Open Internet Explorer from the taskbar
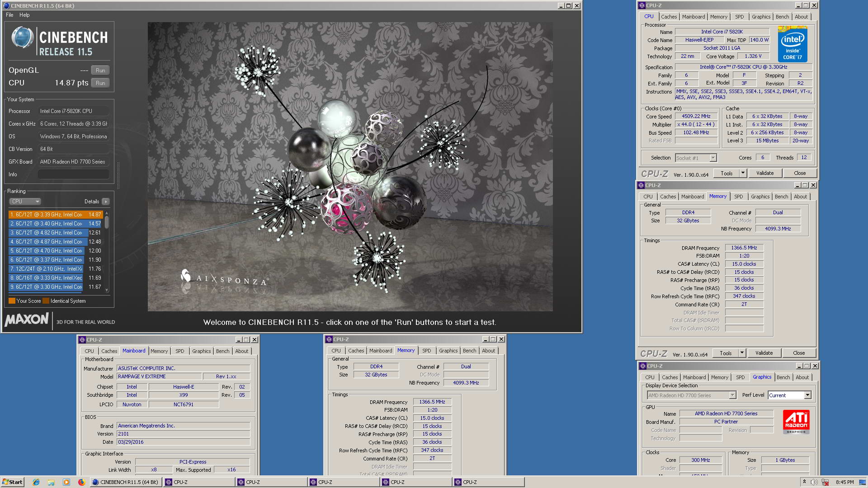868x488 pixels. (36, 482)
